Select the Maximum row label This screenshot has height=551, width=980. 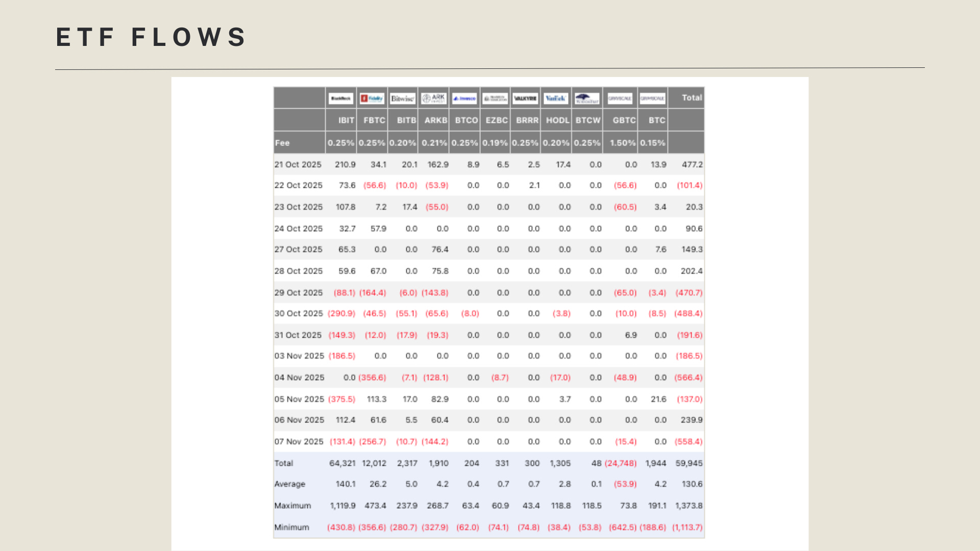coord(292,506)
